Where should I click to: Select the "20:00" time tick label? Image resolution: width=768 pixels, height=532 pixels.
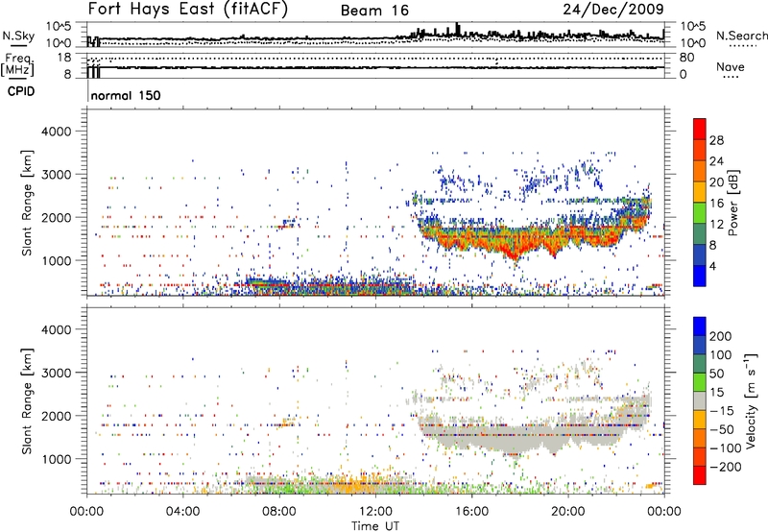point(568,512)
